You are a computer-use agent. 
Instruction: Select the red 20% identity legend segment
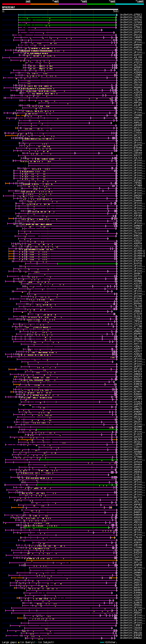click(x=16, y=4)
